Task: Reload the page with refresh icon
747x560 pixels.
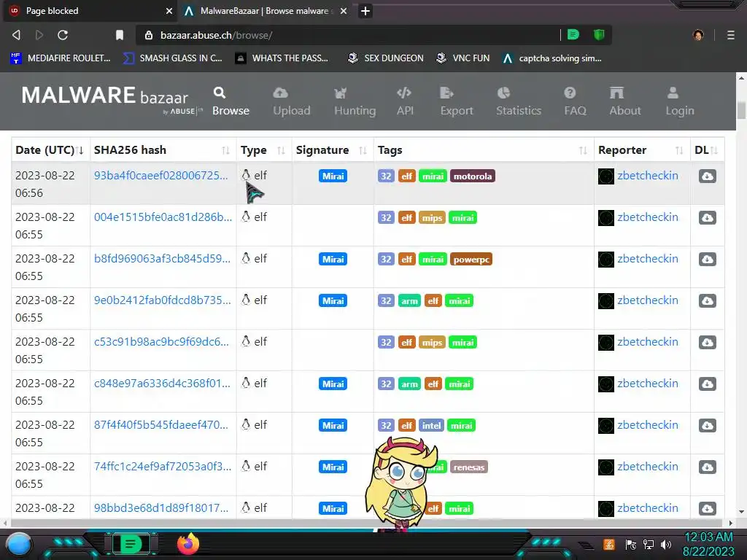Action: [63, 35]
